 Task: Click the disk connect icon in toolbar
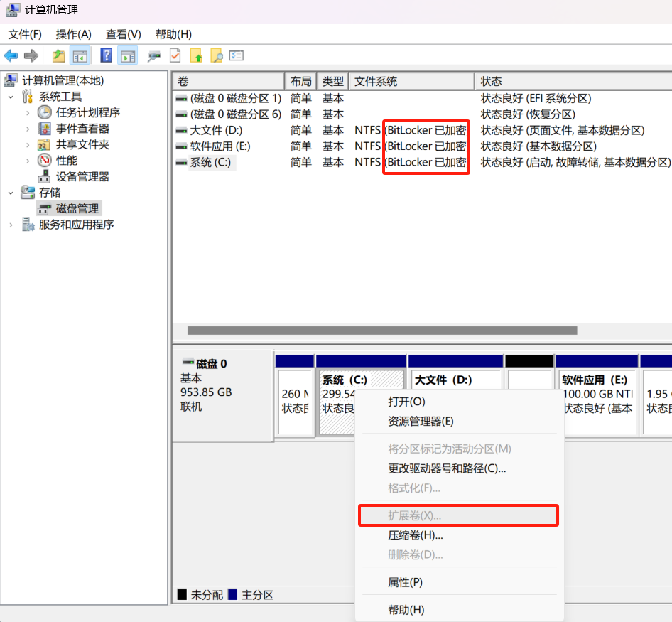153,55
